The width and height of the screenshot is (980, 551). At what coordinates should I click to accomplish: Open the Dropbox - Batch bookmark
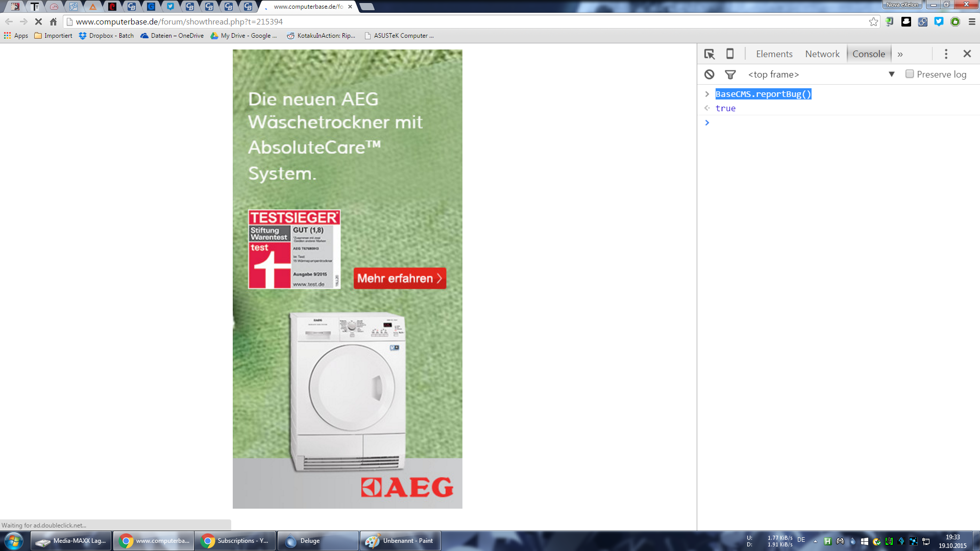pyautogui.click(x=106, y=36)
